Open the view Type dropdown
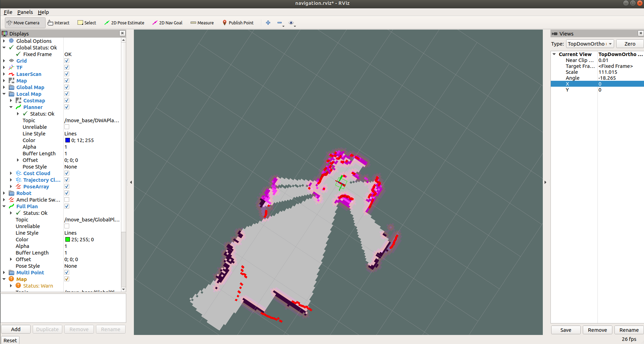Image resolution: width=644 pixels, height=344 pixels. click(x=590, y=44)
